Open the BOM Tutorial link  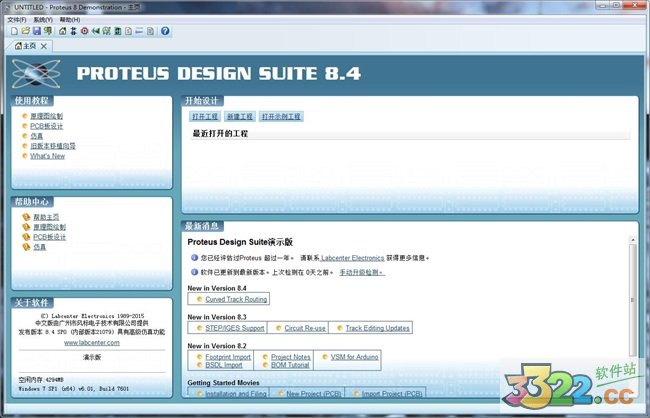[x=290, y=365]
